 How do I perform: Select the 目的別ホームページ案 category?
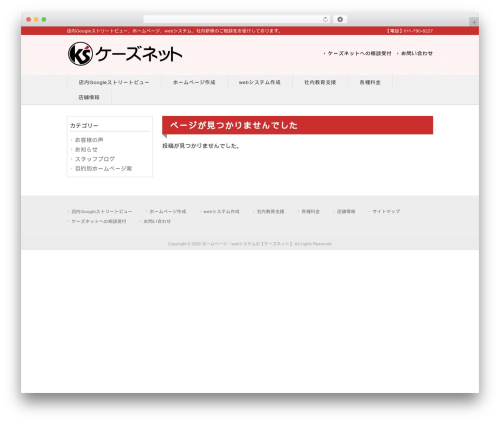point(104,168)
